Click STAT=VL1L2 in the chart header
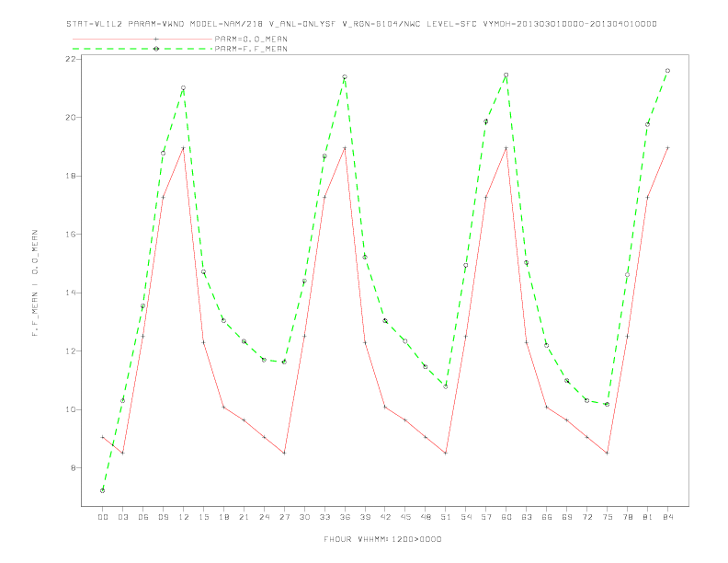The height and width of the screenshot is (563, 728). (x=95, y=24)
